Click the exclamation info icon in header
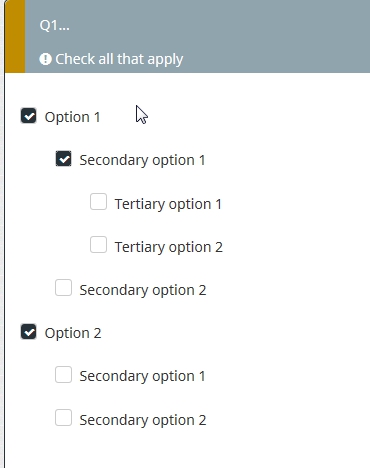The height and width of the screenshot is (468, 370). tap(45, 59)
